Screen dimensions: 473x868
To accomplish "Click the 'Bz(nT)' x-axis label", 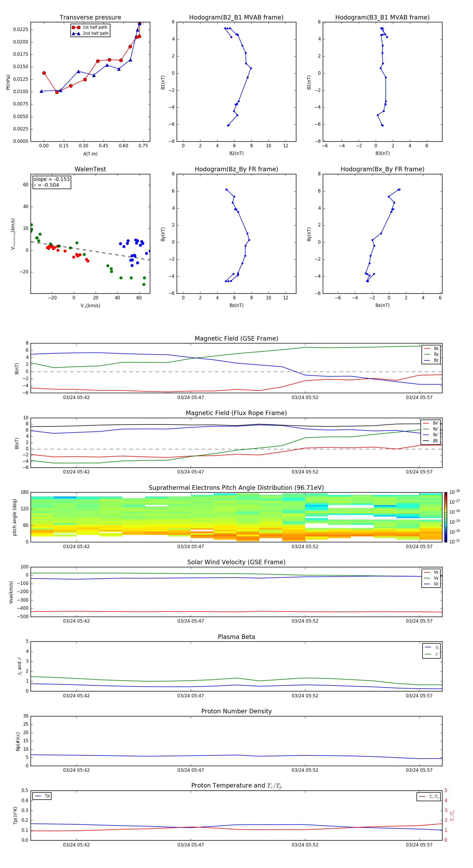I will (236, 305).
